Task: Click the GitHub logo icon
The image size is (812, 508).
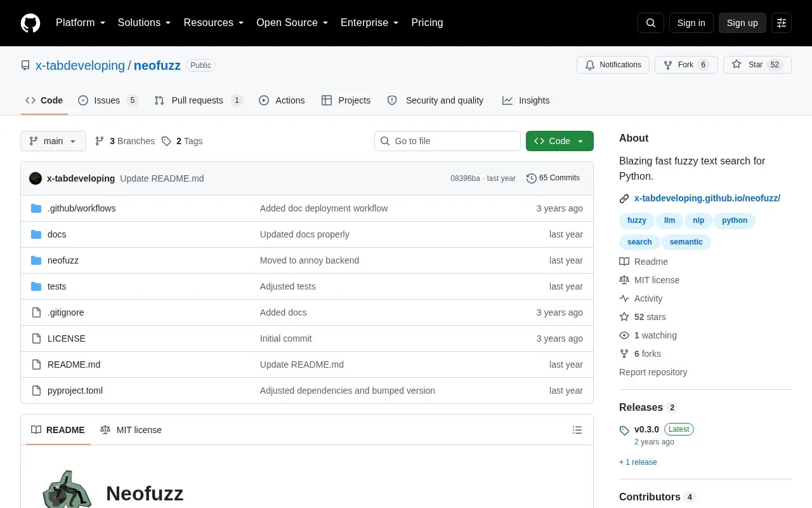Action: [x=30, y=23]
